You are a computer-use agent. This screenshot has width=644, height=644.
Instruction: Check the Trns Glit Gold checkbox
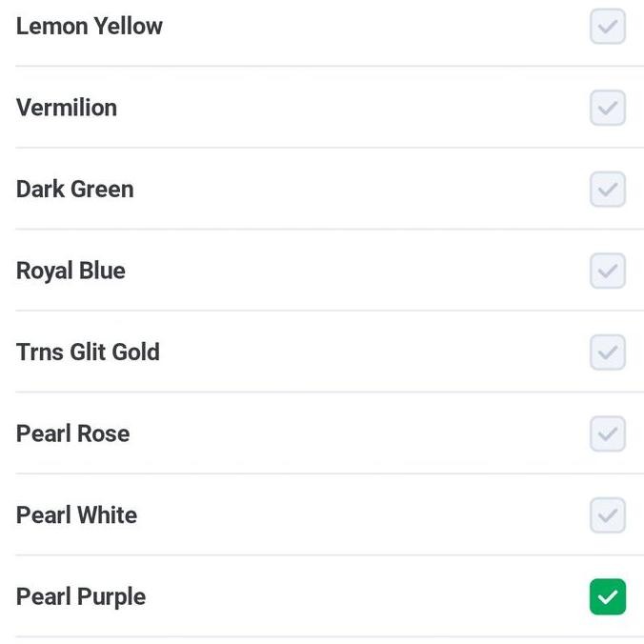608,352
